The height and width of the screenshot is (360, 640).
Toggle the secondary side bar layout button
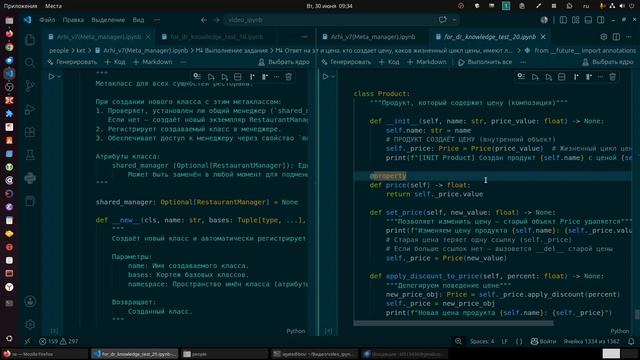point(601,20)
